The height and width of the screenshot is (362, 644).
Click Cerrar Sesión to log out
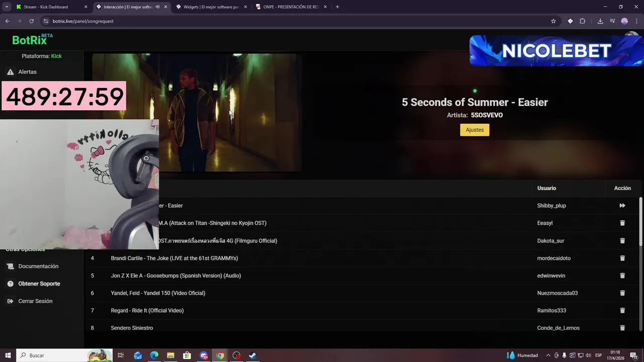coord(35,301)
